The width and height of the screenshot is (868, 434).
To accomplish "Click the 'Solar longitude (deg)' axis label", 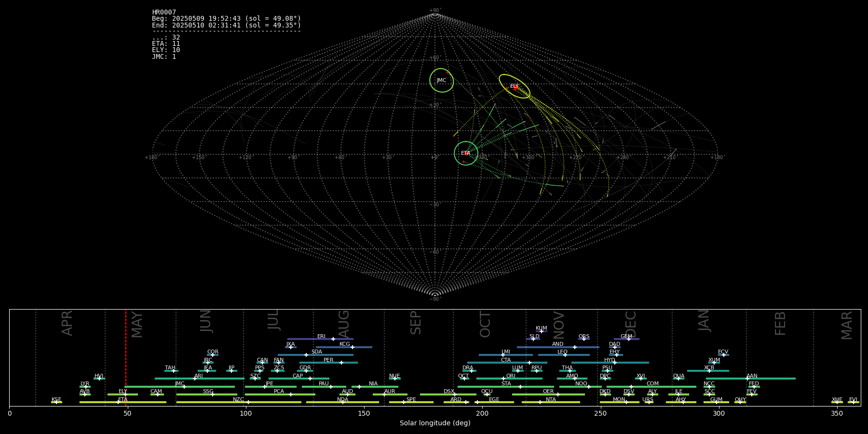I will (435, 423).
